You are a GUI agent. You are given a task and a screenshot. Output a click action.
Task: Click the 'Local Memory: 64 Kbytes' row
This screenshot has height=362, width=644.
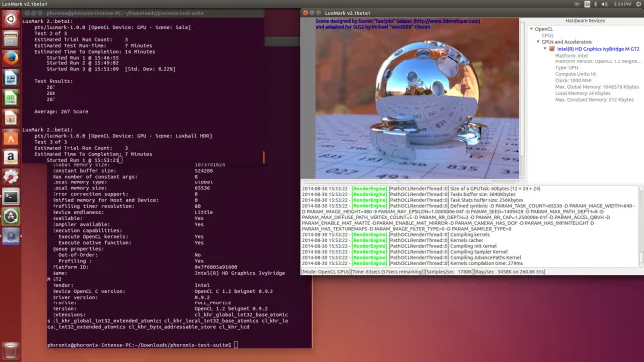tap(583, 94)
